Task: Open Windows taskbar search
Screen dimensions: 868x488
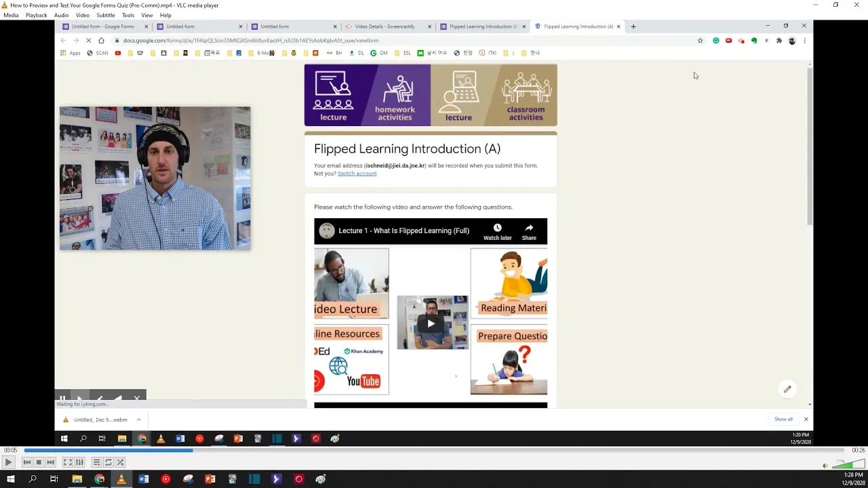Action: point(33,479)
